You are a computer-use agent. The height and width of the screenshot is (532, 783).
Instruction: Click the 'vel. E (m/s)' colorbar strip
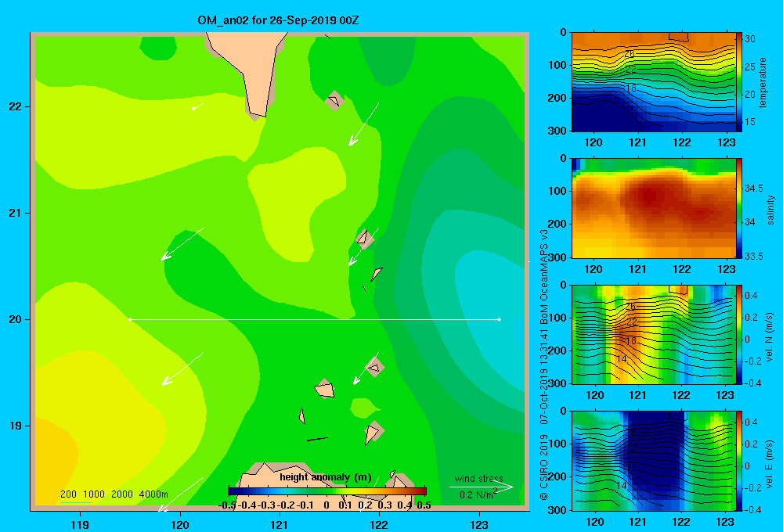[739, 461]
